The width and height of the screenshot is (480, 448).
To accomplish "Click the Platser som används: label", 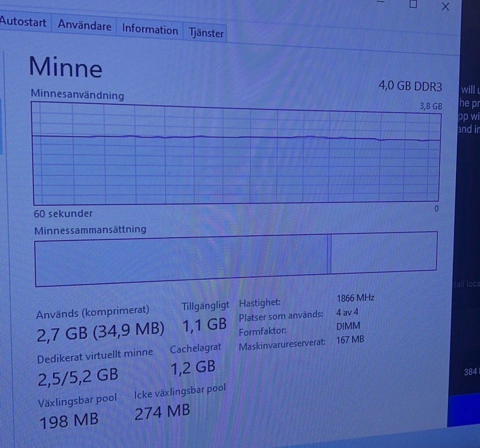I will click(x=281, y=316).
